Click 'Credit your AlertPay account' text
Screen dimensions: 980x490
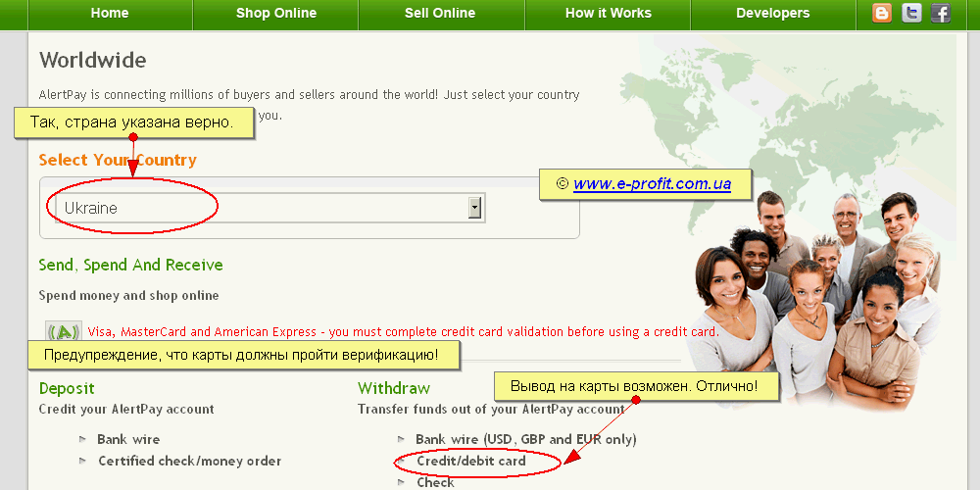pyautogui.click(x=126, y=410)
